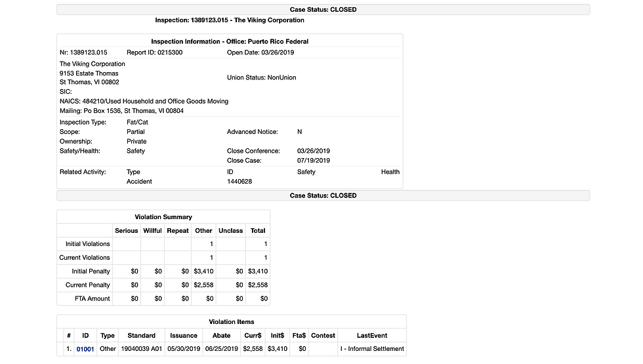Image resolution: width=643 pixels, height=364 pixels.
Task: Select issuance date 05/30/2019
Action: tap(184, 349)
